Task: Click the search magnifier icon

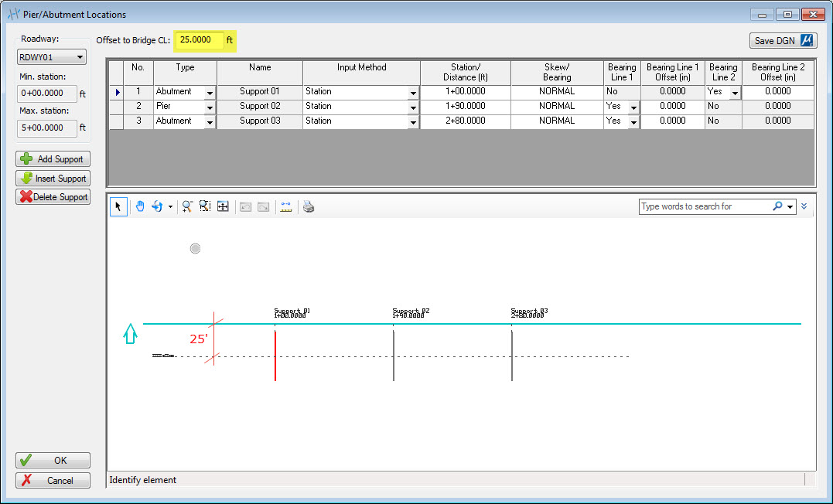Action: coord(777,206)
